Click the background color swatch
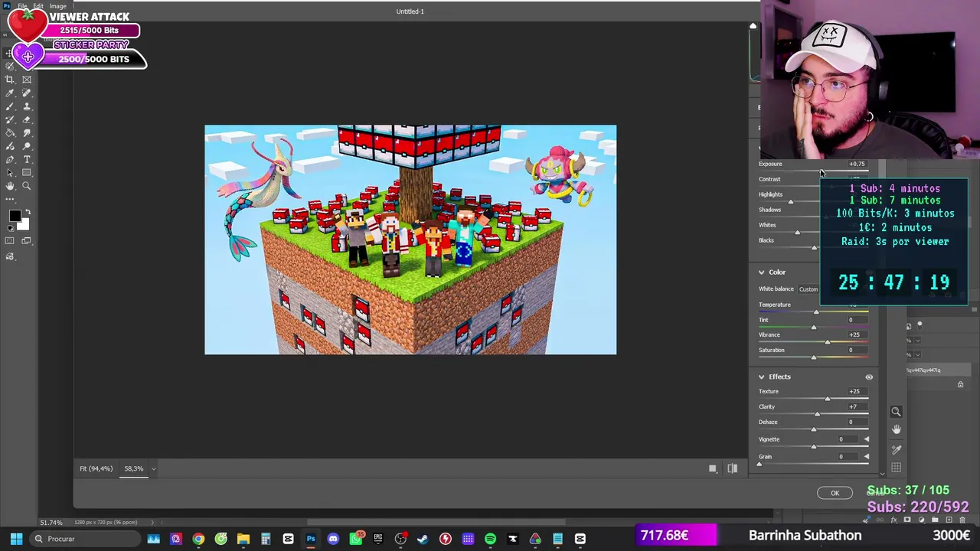Image resolution: width=980 pixels, height=551 pixels. pos(23,224)
